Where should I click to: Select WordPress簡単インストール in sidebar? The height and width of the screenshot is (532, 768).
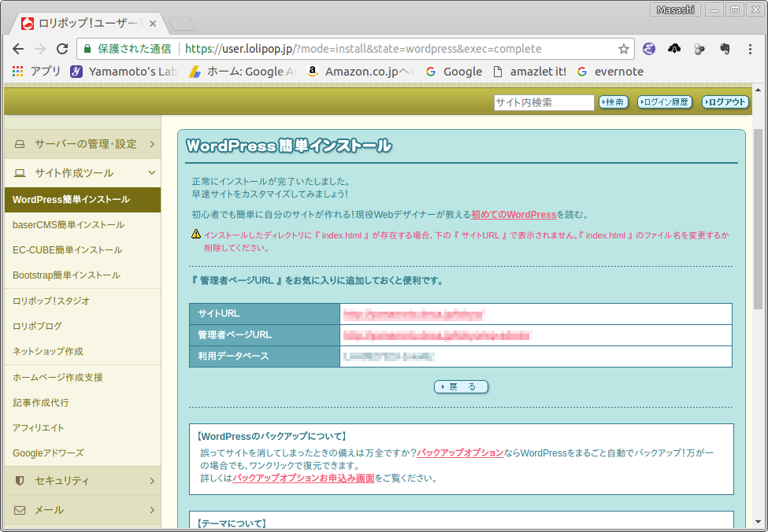[82, 200]
